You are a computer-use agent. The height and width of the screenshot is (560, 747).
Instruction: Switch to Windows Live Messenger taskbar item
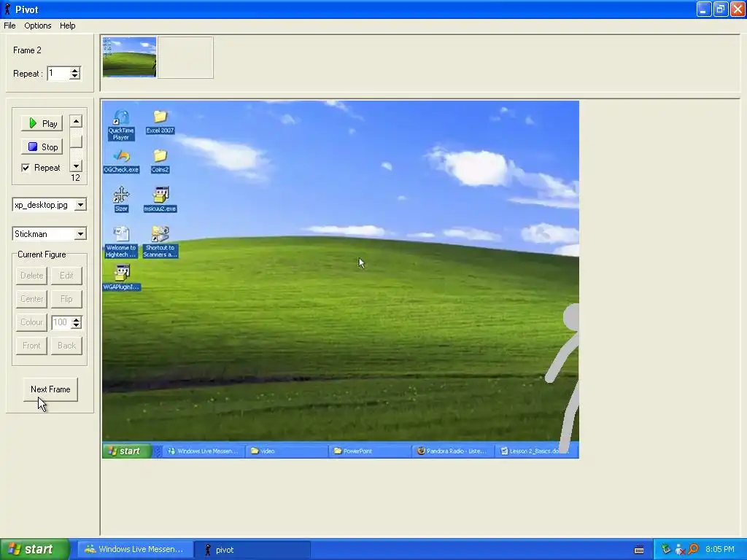click(x=134, y=550)
